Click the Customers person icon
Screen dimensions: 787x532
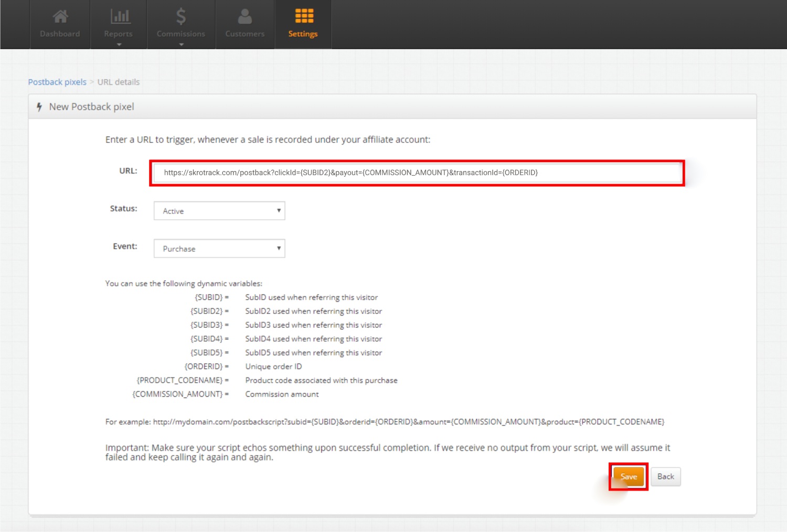coord(245,16)
